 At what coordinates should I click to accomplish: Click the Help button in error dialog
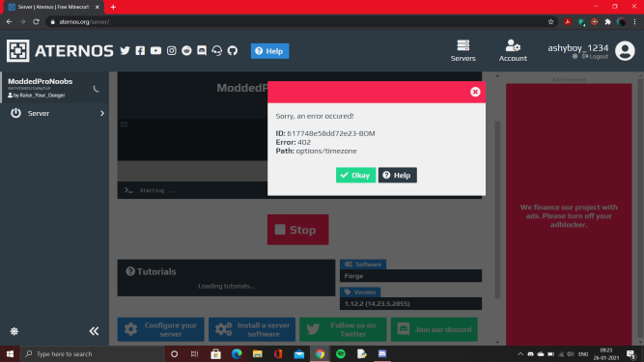397,176
